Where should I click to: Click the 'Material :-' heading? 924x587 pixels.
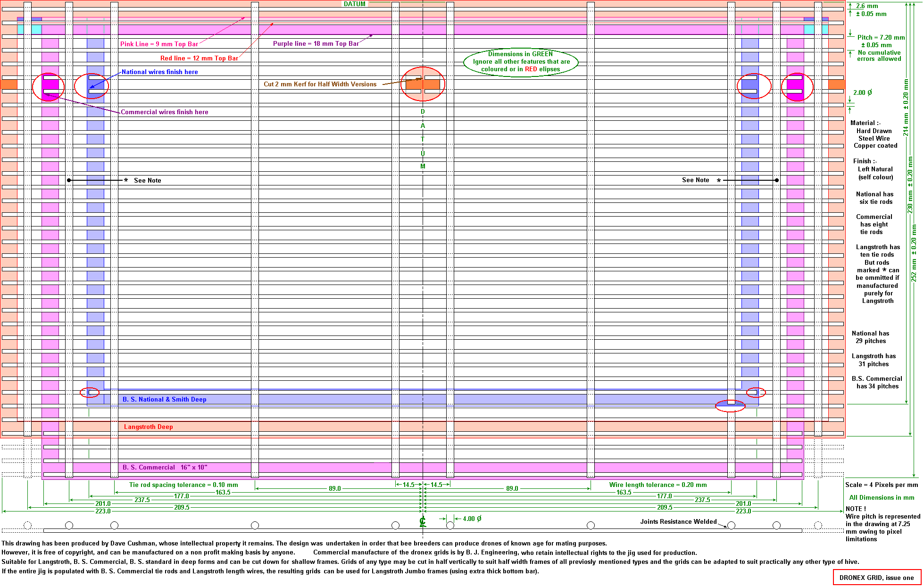pos(866,123)
